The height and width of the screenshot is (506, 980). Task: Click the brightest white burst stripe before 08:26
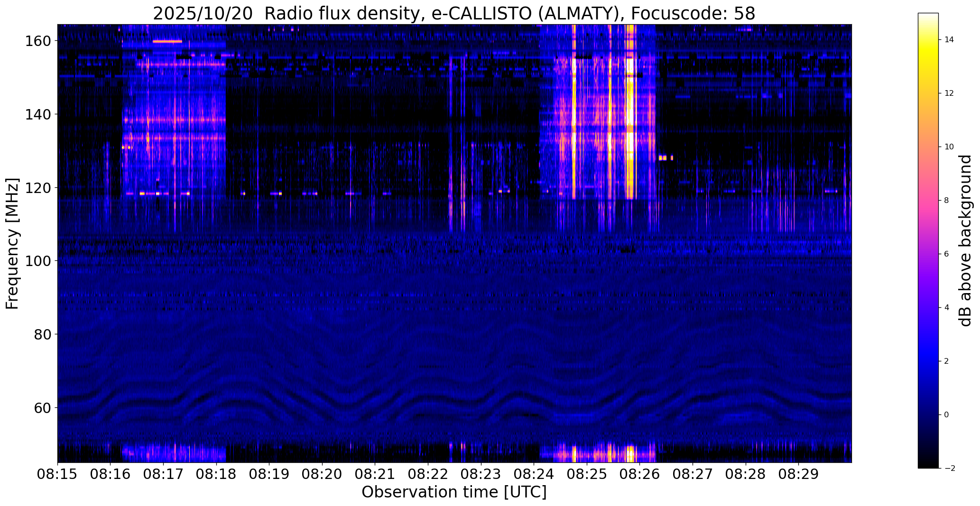(630, 111)
